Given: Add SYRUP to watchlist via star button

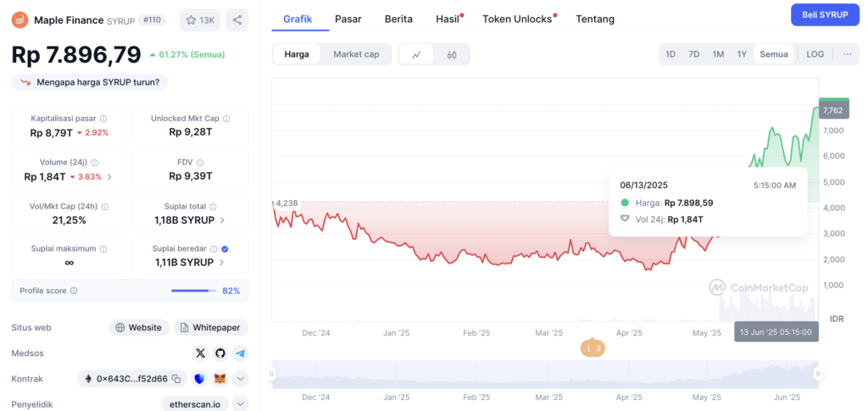Looking at the screenshot, I should click(x=200, y=19).
